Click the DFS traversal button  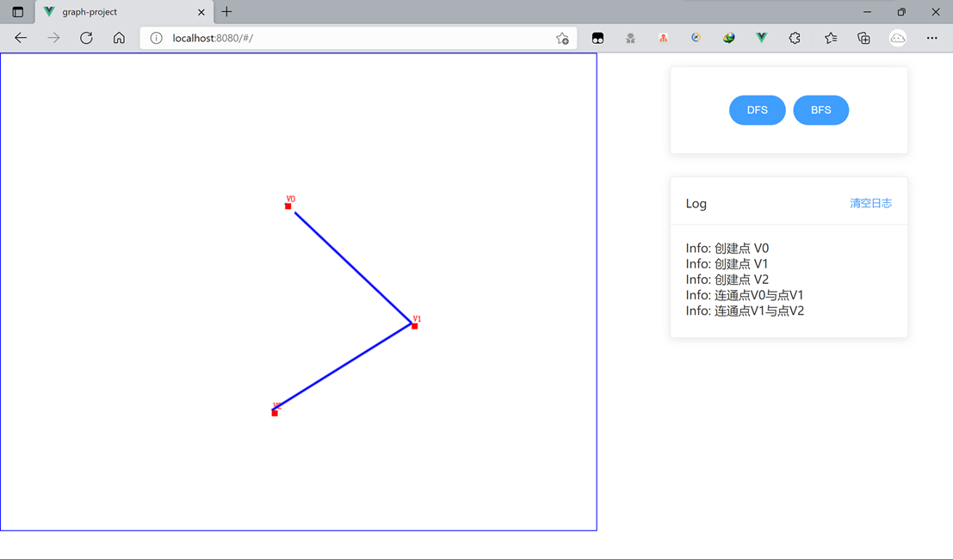point(758,110)
